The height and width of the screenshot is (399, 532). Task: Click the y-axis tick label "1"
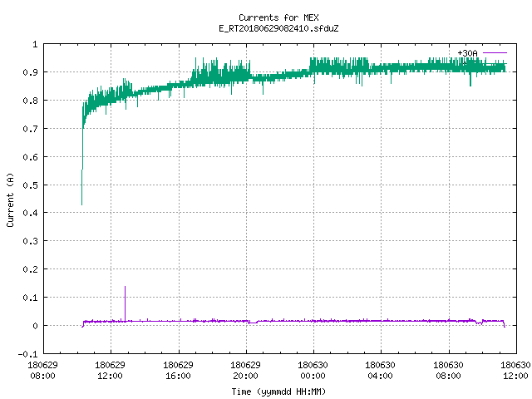click(35, 44)
